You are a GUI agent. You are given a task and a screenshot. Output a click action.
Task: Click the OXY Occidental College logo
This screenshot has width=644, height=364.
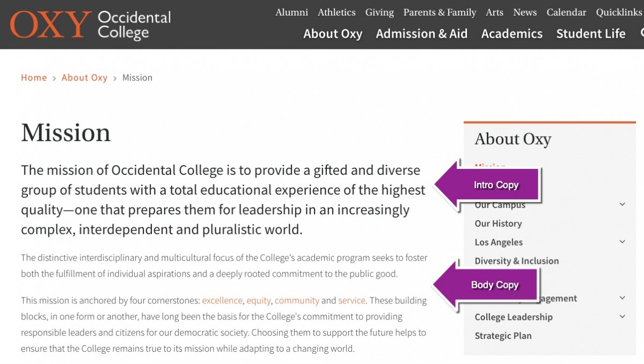tap(90, 25)
